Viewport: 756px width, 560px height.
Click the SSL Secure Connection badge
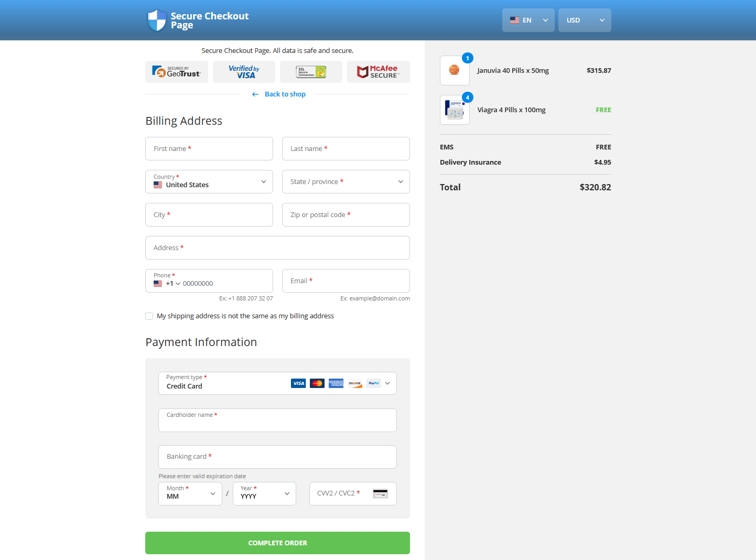[x=311, y=72]
